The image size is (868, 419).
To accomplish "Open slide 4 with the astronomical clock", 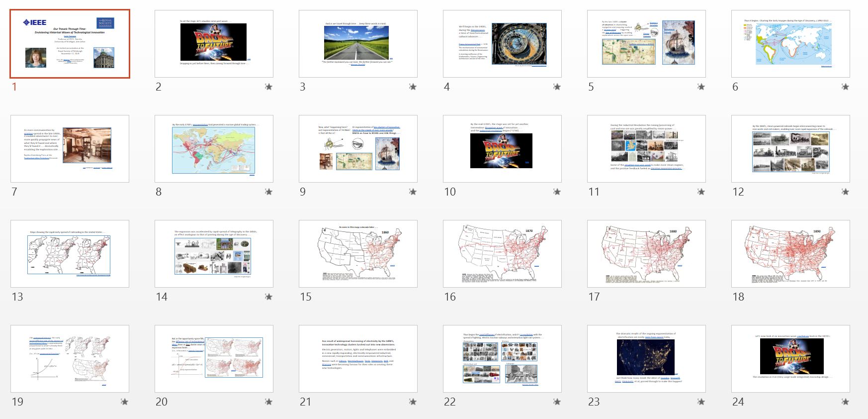I will coord(502,44).
